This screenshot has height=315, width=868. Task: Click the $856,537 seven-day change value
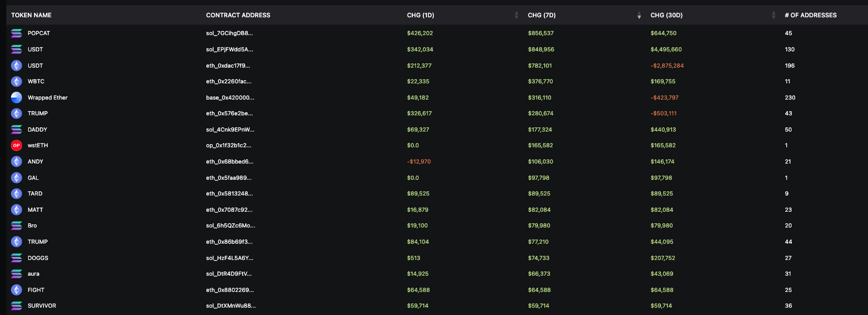[541, 33]
